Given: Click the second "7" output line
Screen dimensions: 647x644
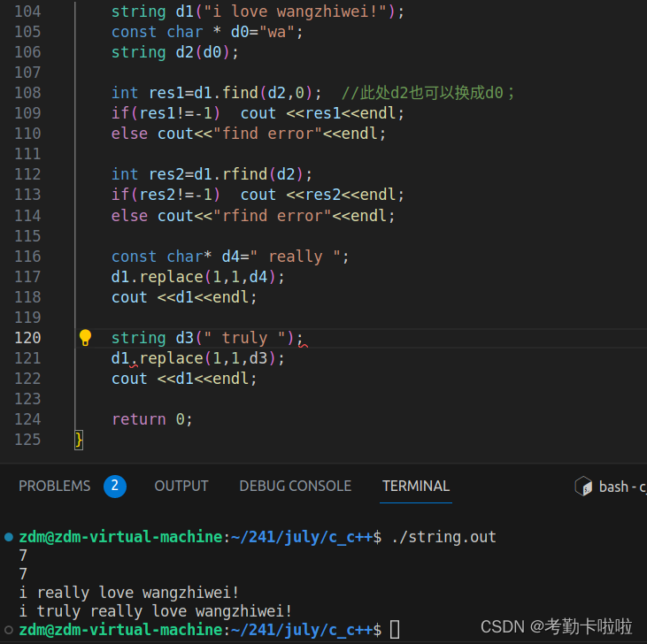Looking at the screenshot, I should 23,574.
